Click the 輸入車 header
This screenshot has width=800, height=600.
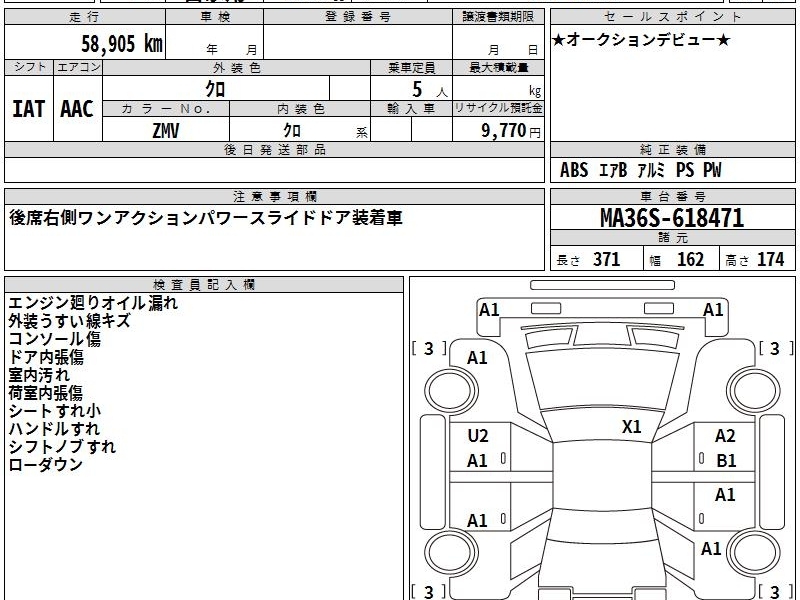click(411, 109)
